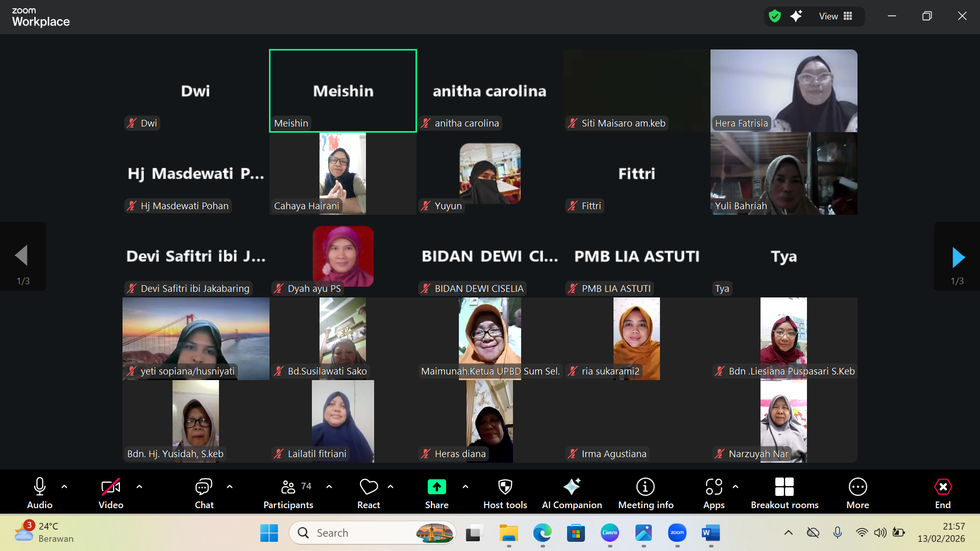
Task: Start sharing your screen
Action: (x=436, y=491)
